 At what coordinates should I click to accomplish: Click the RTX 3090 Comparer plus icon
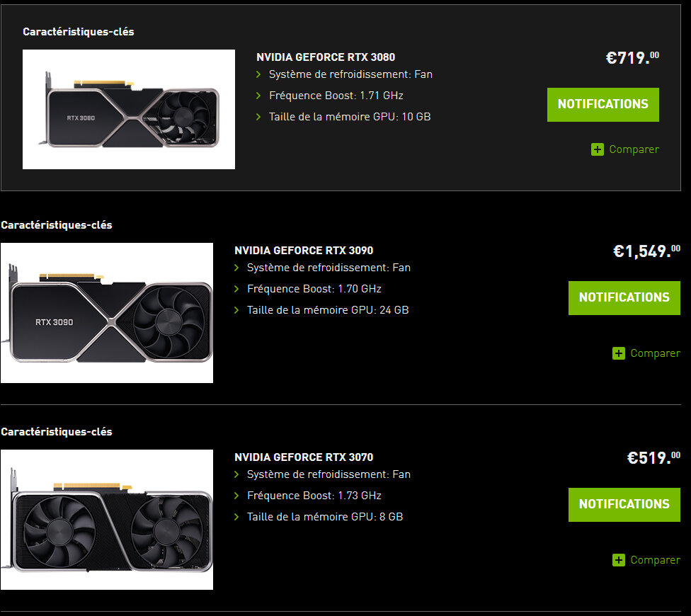(x=619, y=353)
